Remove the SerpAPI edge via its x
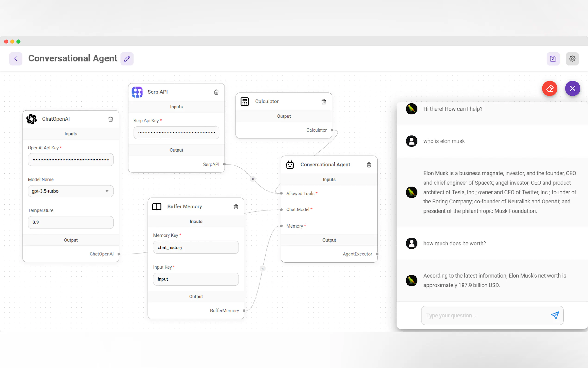The image size is (588, 368). (x=253, y=179)
